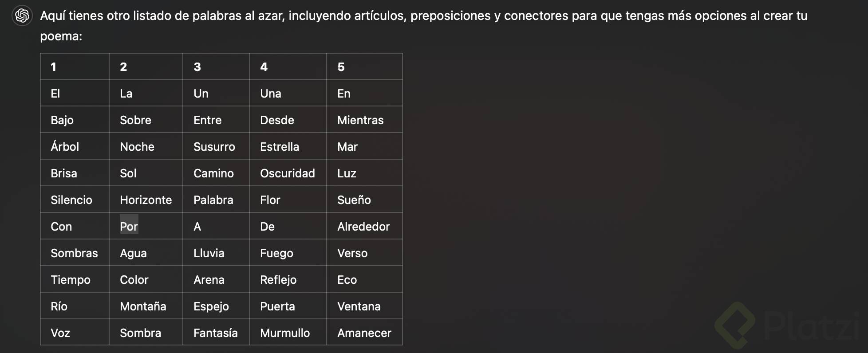The width and height of the screenshot is (868, 353).
Task: Click the word "Susurro"
Action: point(214,147)
